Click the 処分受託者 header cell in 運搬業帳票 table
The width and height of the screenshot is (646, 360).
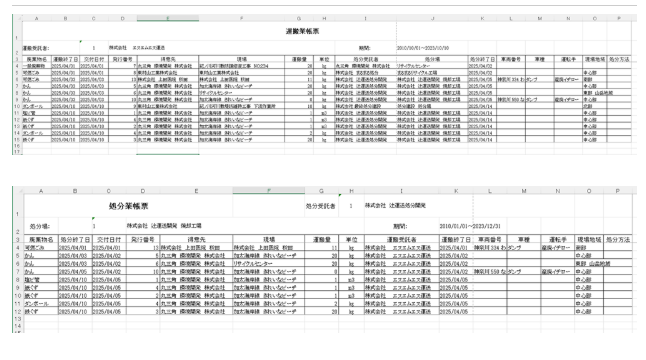(x=365, y=59)
